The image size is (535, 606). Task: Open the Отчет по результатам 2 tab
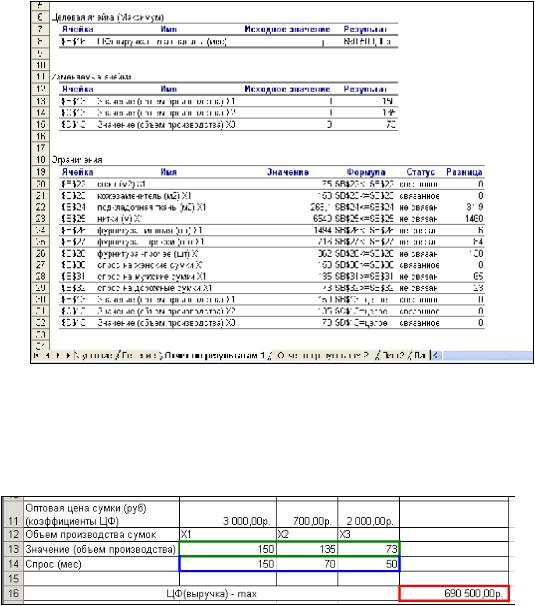coord(323,355)
